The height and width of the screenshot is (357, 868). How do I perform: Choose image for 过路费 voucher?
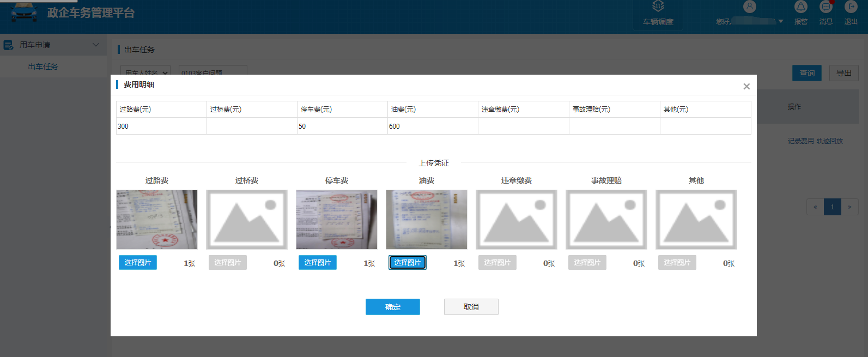tap(138, 263)
